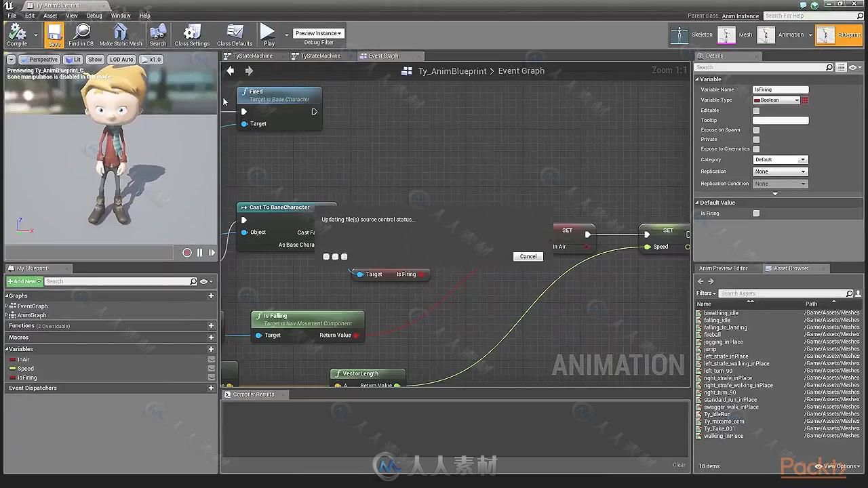This screenshot has height=488, width=868.
Task: Click Make Static Mesh icon
Action: [121, 35]
